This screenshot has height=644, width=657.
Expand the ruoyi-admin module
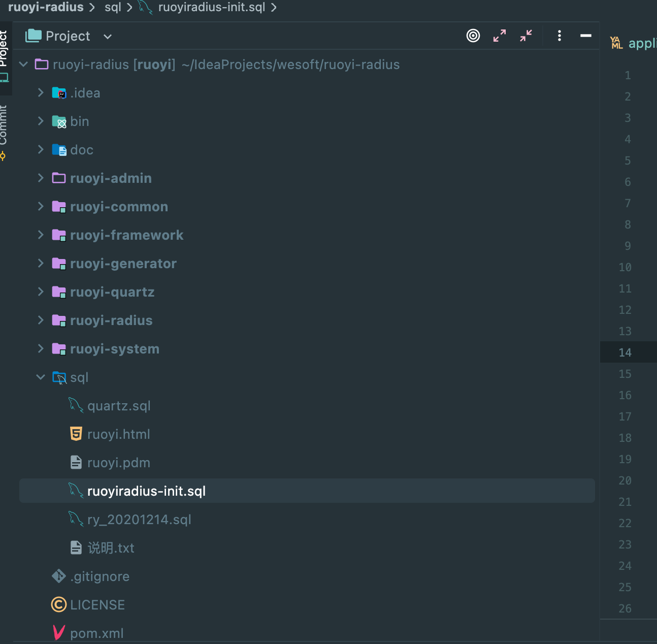coord(41,178)
